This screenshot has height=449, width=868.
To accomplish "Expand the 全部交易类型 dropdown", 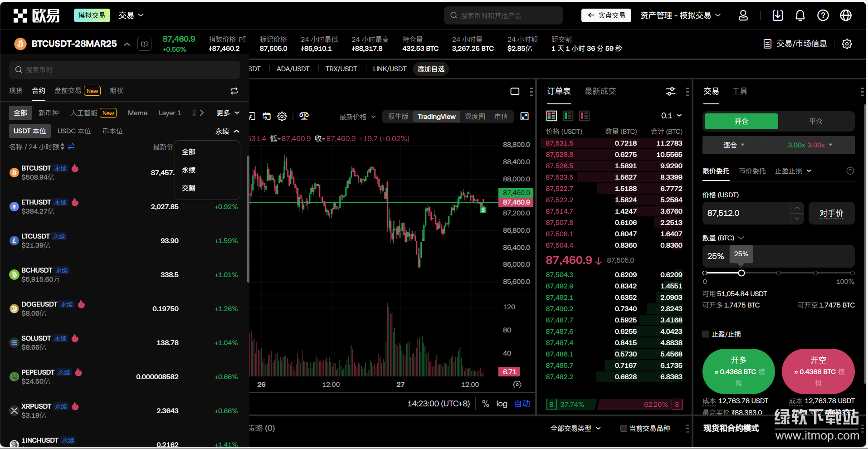I will pyautogui.click(x=575, y=429).
